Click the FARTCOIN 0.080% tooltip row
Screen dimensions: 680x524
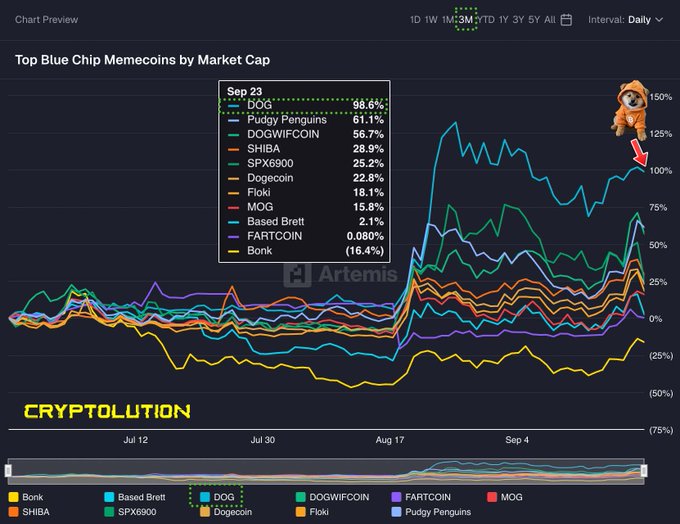coord(305,236)
